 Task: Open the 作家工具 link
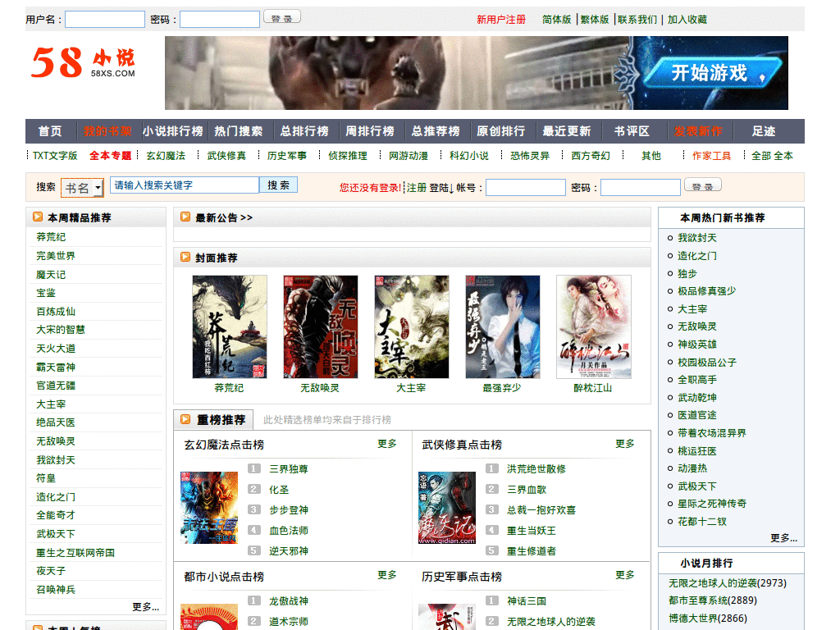(x=711, y=156)
